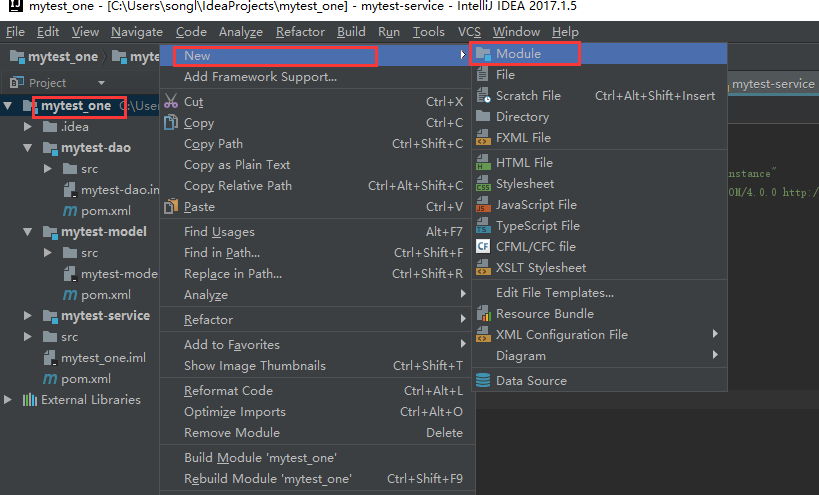Click the Data Source database icon

coord(483,381)
